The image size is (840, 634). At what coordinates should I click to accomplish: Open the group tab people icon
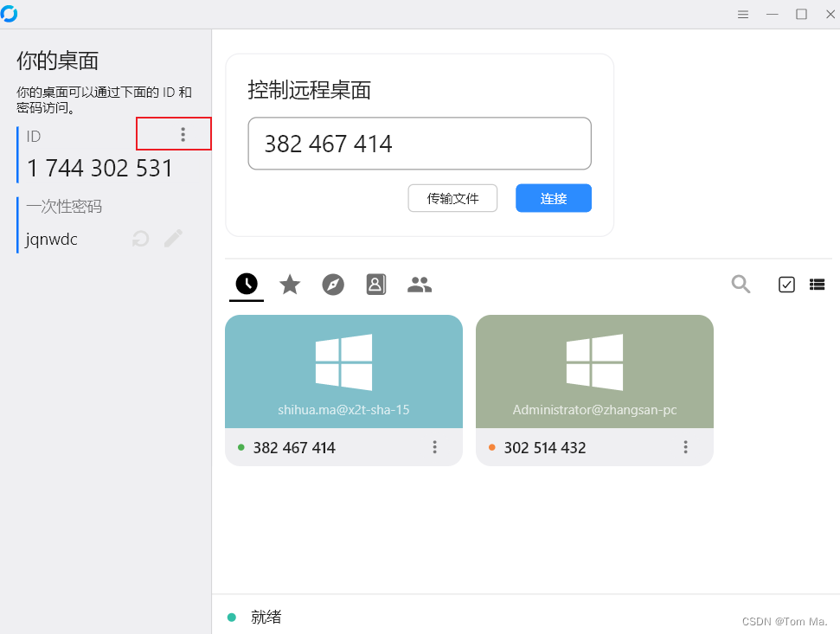coord(419,284)
